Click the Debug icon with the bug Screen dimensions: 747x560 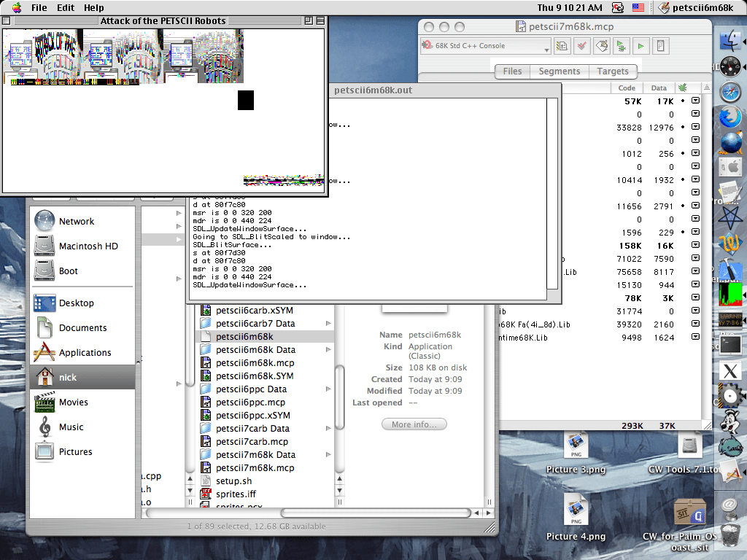tap(622, 46)
